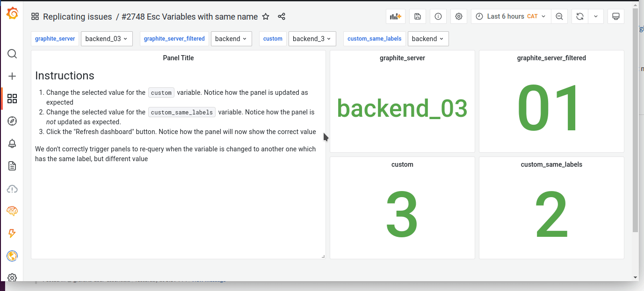
Task: Change the custom variable from backend_3
Action: point(312,39)
